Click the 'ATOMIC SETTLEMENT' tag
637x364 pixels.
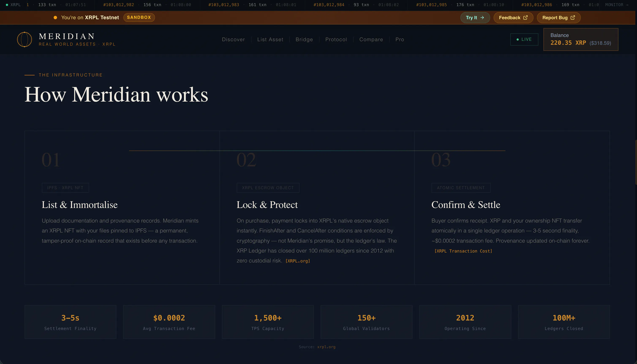[x=461, y=188]
